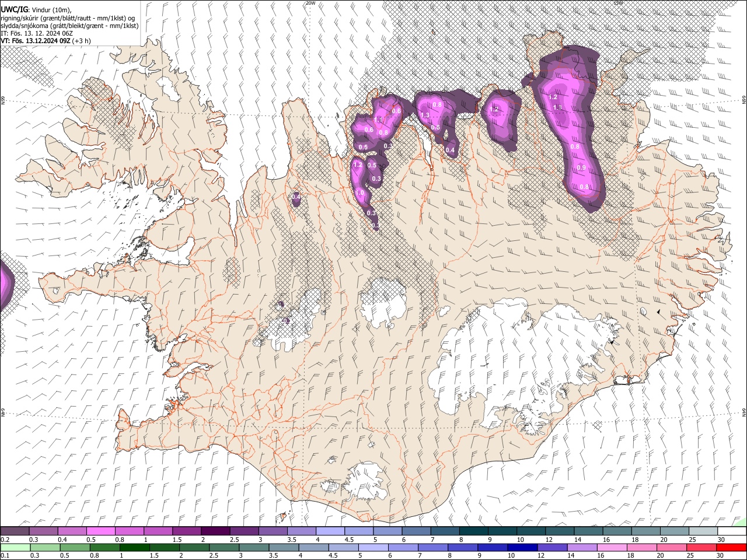
Task: Click the UWC/IG Vindur (10m) title text
Action: (36, 10)
